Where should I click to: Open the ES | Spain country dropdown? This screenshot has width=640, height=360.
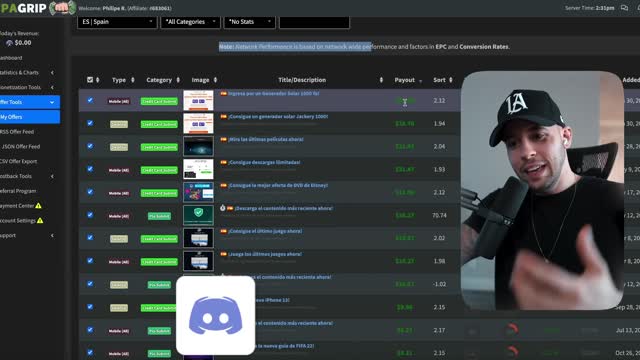(117, 22)
